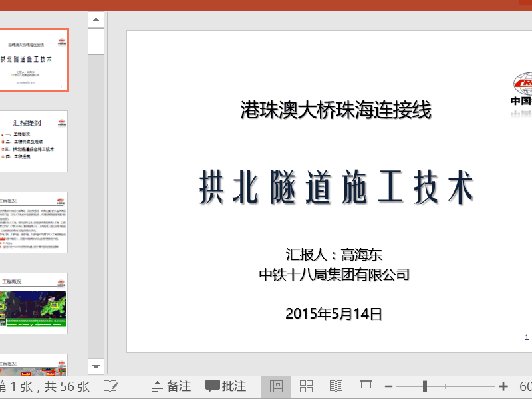Viewport: 532px width, 399px height.
Task: Click the zoom slider handle
Action: click(x=425, y=386)
